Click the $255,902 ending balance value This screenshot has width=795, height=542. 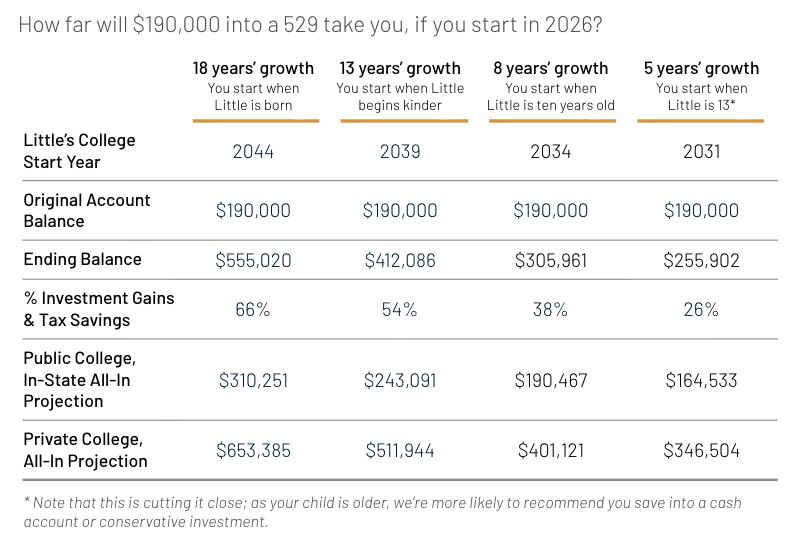701,260
